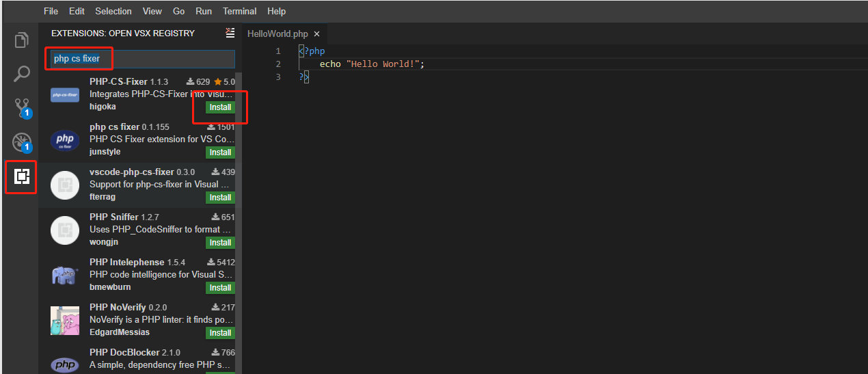Open PHP DocBlocker 2.1.0 extension title

[124, 352]
